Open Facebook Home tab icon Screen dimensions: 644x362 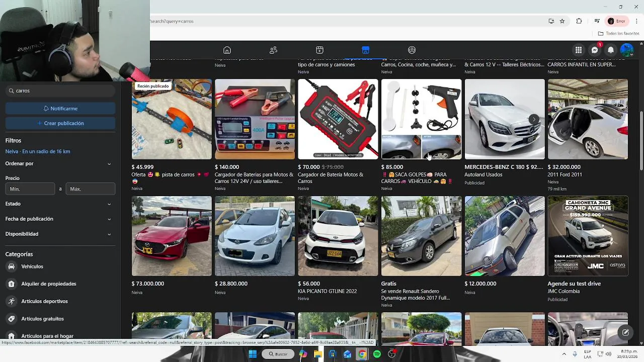pyautogui.click(x=227, y=50)
